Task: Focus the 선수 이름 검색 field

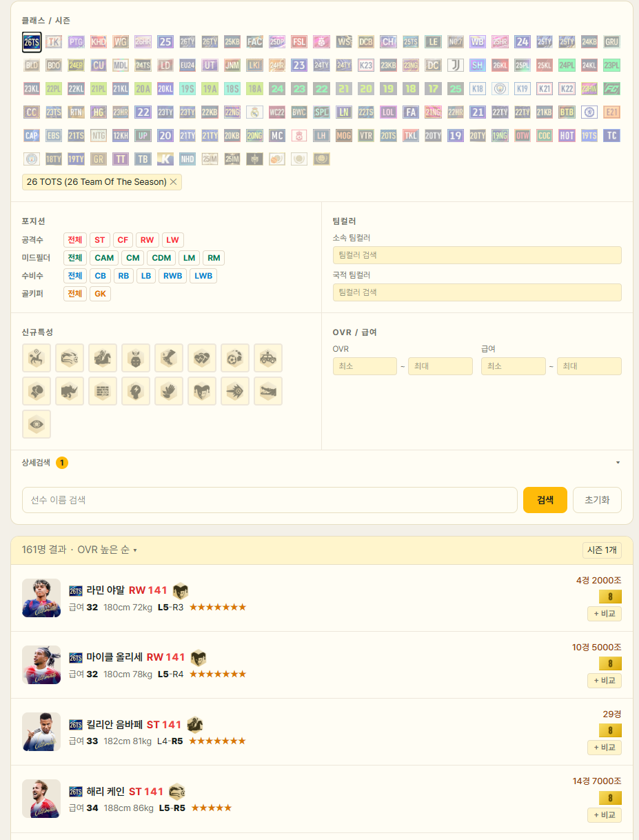Action: point(270,500)
